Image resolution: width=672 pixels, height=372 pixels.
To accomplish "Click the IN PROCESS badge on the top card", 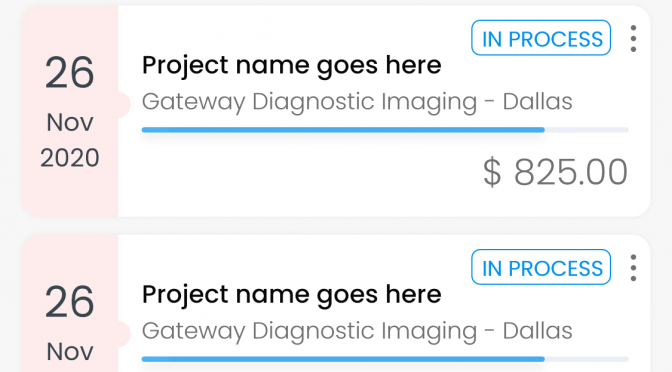I will pyautogui.click(x=541, y=38).
